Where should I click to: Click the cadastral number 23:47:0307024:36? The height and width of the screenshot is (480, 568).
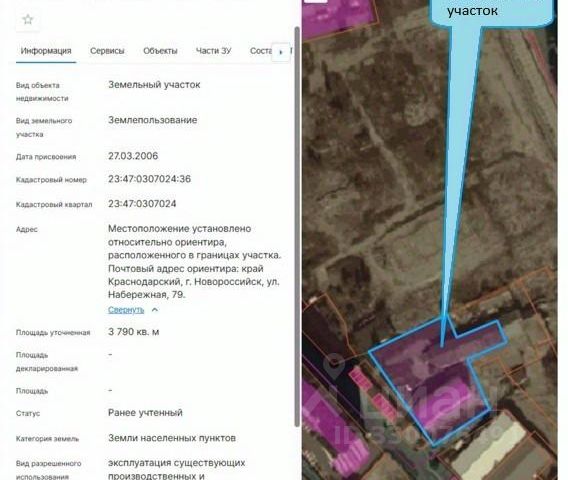pyautogui.click(x=149, y=179)
